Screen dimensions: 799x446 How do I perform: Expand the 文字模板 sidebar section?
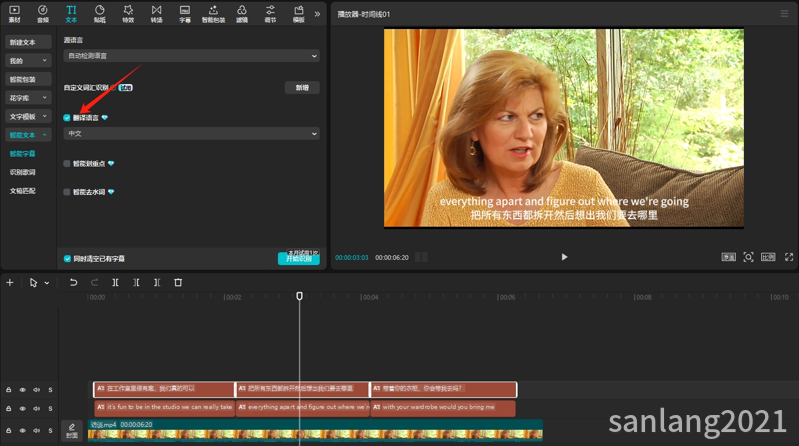(28, 116)
